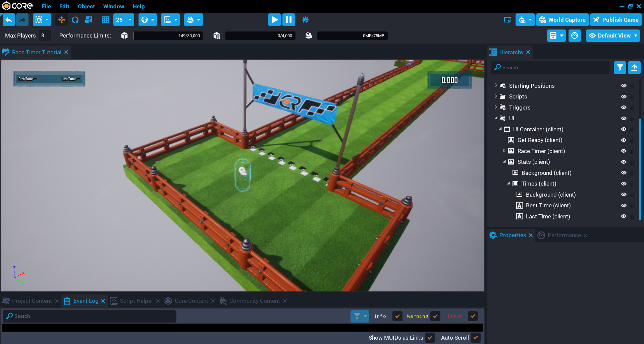Hide the Get Ready (client) object
This screenshot has height=344, width=644.
(x=624, y=140)
